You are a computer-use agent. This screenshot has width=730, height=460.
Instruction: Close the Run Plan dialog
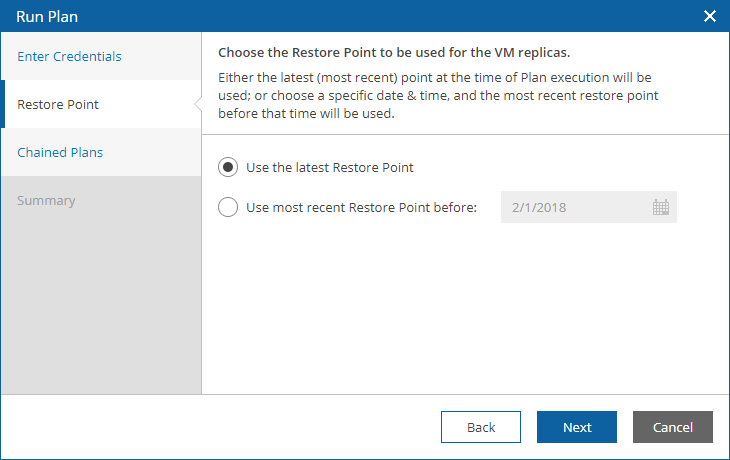pos(710,16)
